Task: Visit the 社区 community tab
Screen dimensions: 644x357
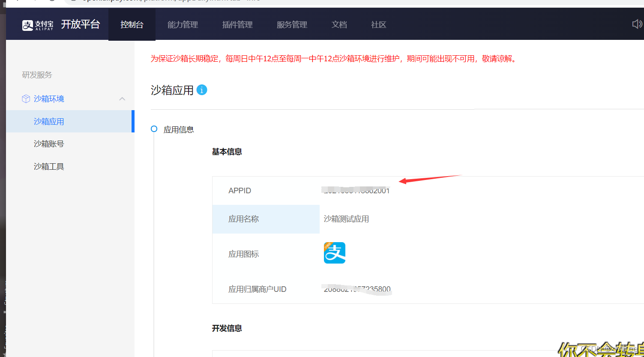Action: tap(378, 25)
